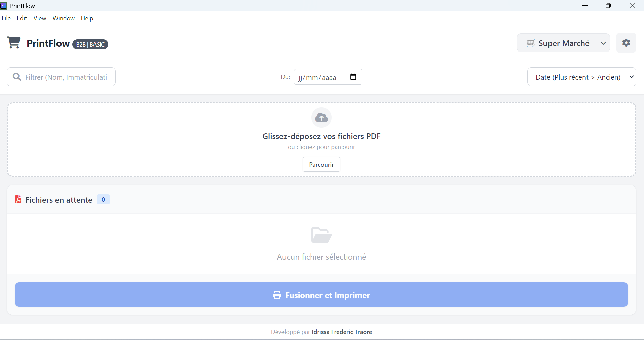Click the empty open-folder icon
The height and width of the screenshot is (340, 644).
click(321, 235)
